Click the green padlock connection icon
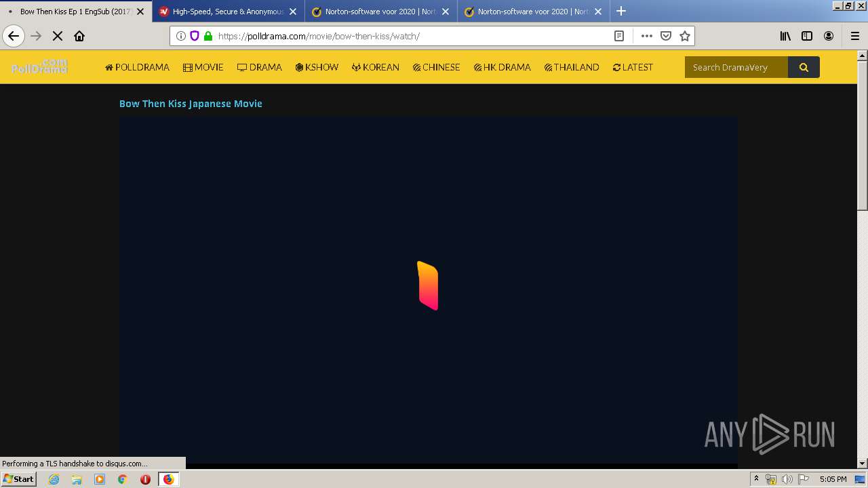 point(208,36)
